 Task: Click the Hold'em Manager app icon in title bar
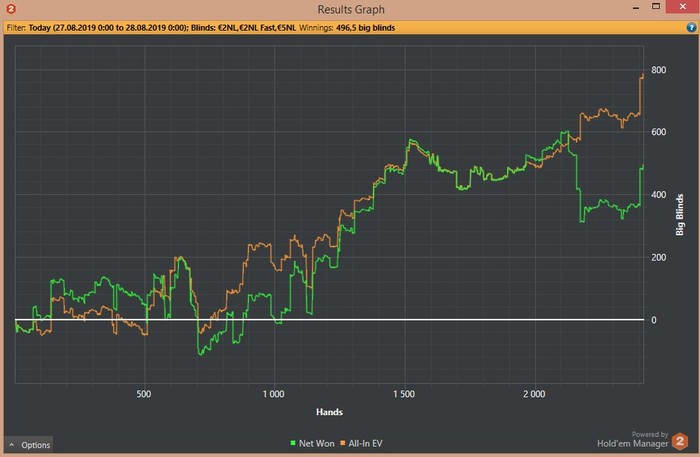pos(11,8)
